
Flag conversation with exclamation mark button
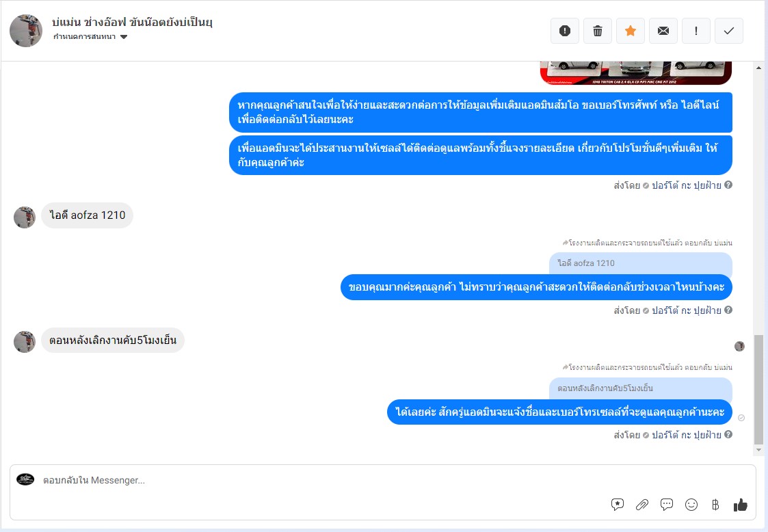[x=696, y=31]
